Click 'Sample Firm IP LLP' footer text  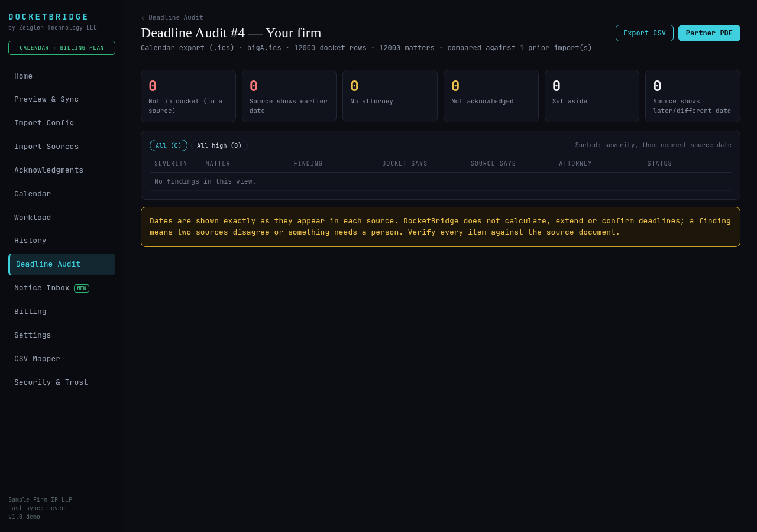point(40,500)
